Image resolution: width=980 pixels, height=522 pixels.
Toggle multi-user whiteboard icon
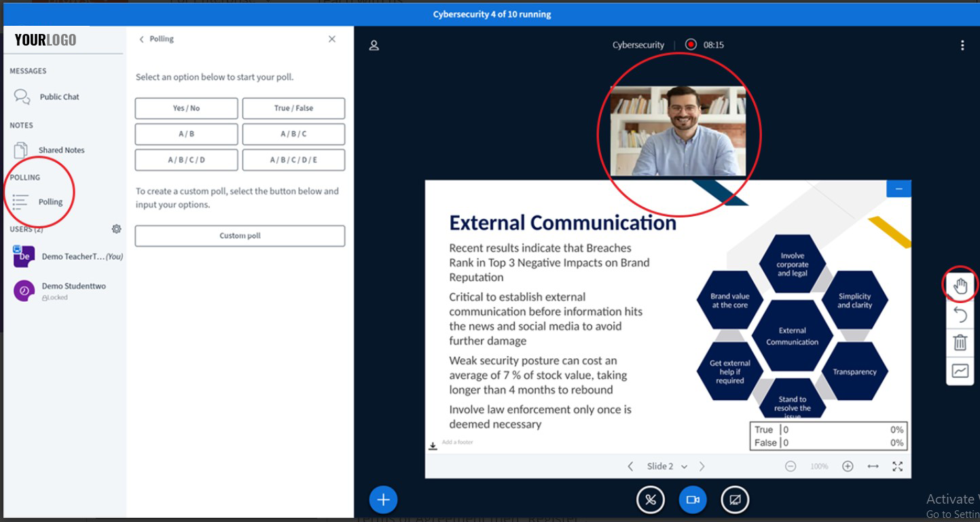(x=960, y=371)
